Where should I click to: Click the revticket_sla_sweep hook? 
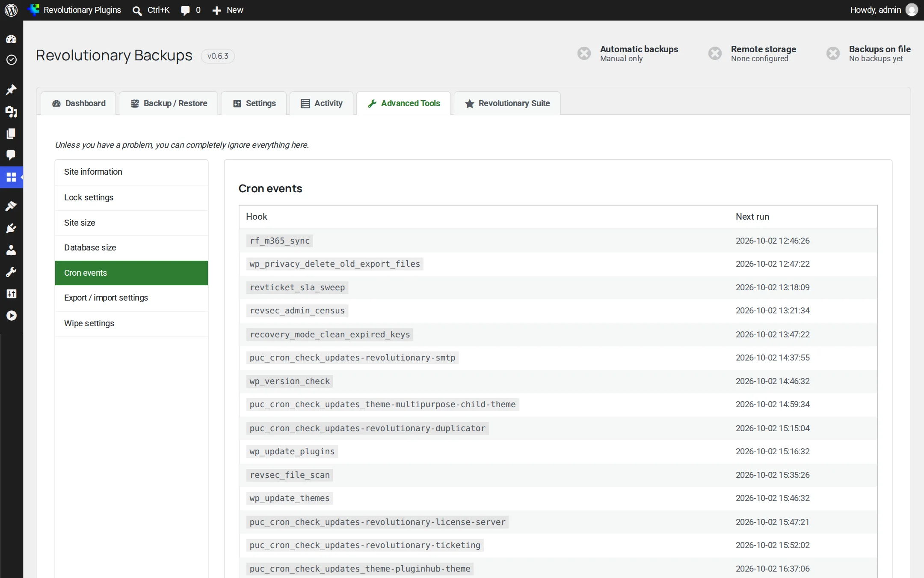point(297,287)
